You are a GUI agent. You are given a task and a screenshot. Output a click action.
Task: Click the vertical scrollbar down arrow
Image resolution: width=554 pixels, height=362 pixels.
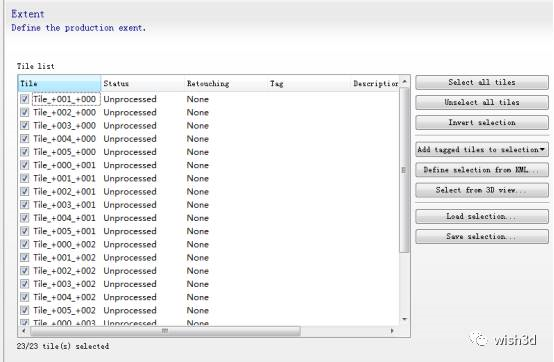click(x=405, y=319)
